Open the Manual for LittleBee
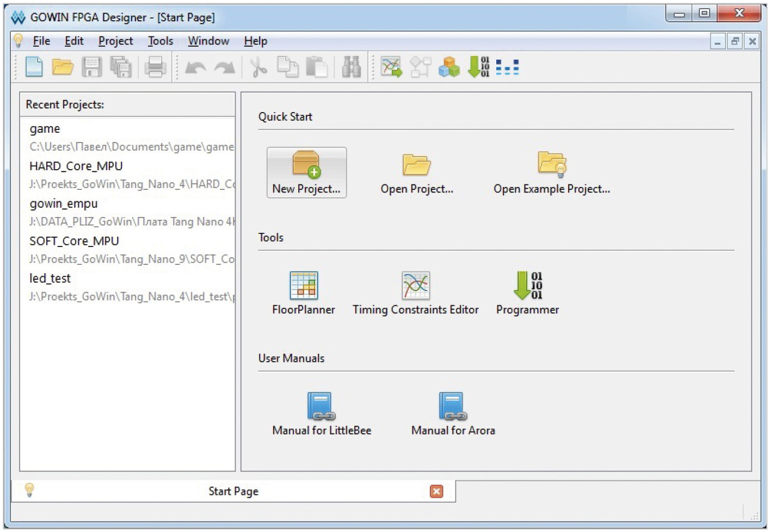770x532 pixels. (322, 414)
